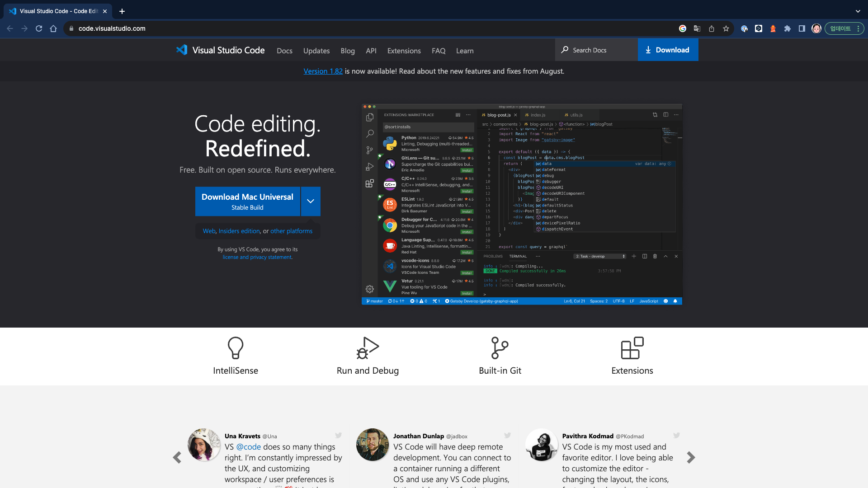Viewport: 868px width, 488px height.
Task: Open the Version 1.82 link
Action: click(323, 71)
